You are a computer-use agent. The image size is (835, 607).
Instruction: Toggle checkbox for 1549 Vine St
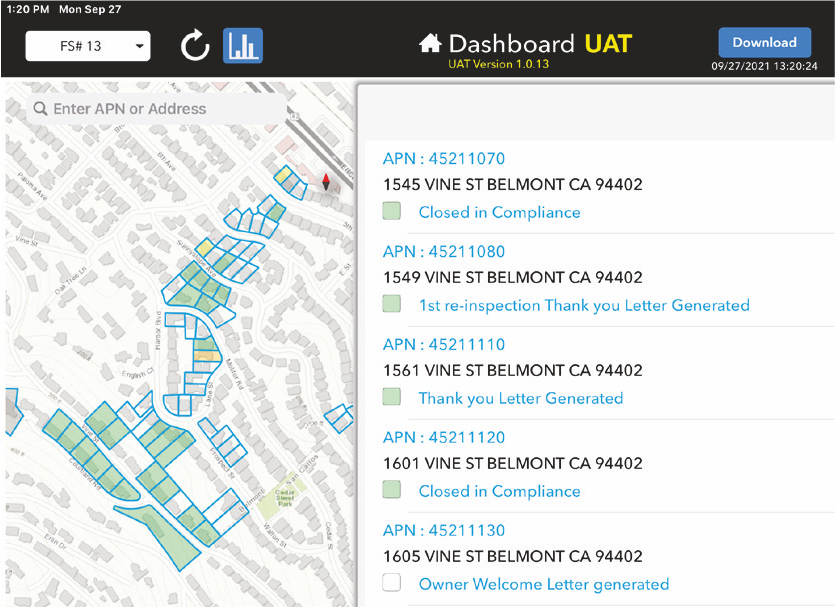pos(392,305)
